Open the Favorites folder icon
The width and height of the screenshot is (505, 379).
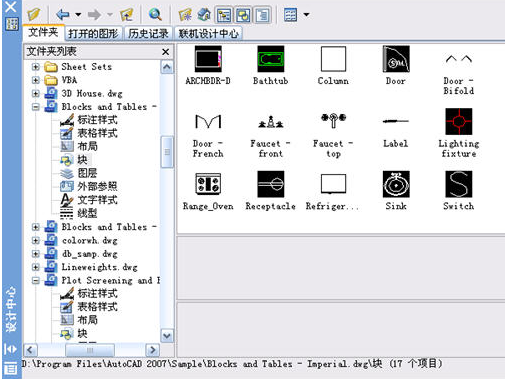click(x=185, y=14)
